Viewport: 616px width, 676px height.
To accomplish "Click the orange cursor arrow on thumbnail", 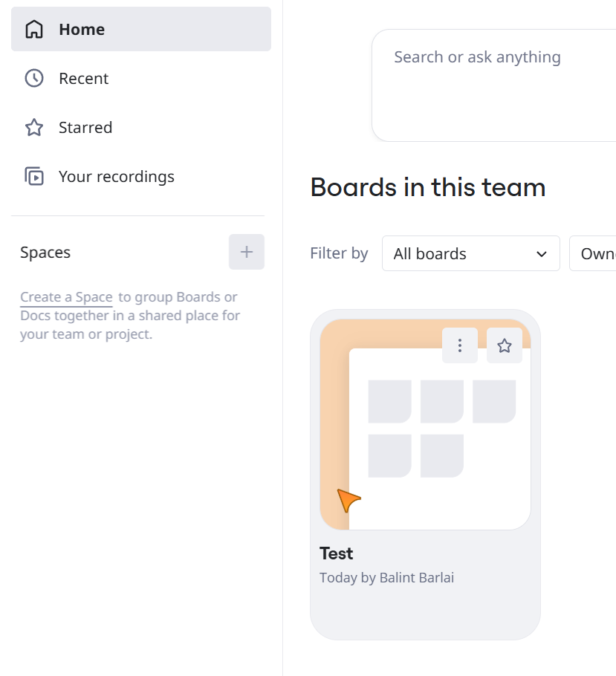I will 348,500.
